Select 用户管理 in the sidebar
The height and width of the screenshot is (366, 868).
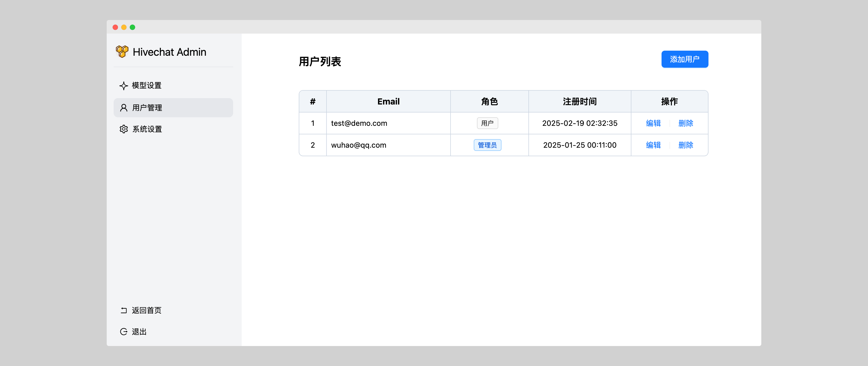click(x=147, y=108)
